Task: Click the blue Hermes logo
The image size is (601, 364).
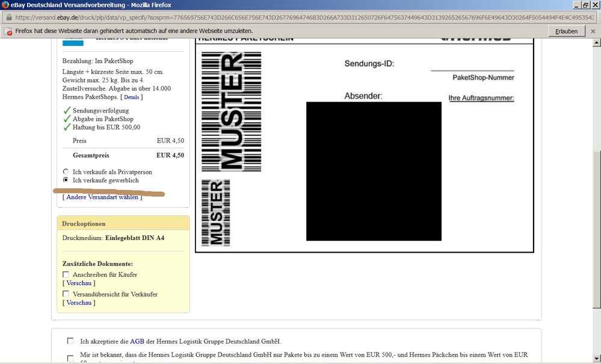Action: point(73,42)
